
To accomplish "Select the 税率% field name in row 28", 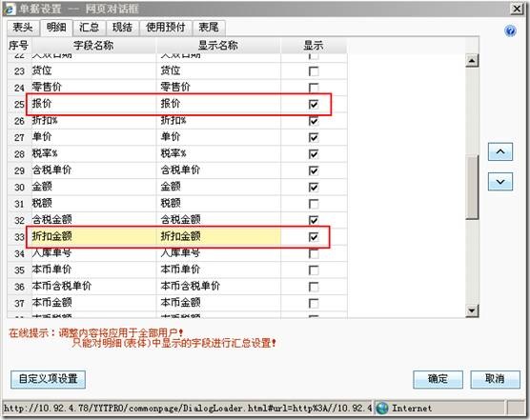I will [x=93, y=153].
